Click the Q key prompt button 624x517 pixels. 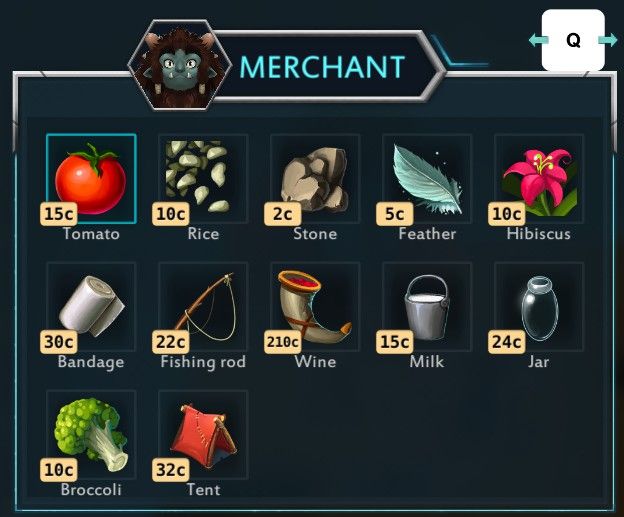tap(573, 40)
